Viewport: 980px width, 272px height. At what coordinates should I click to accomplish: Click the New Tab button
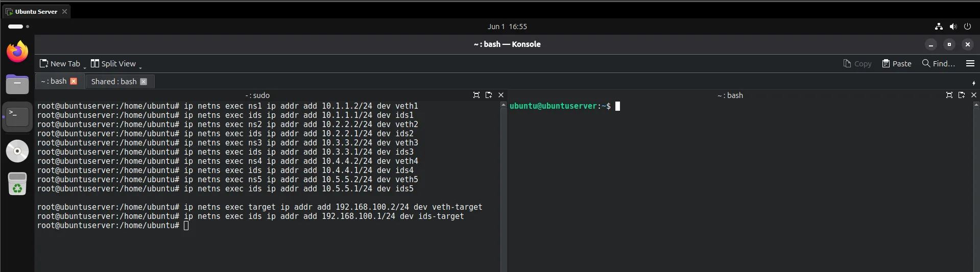(x=60, y=64)
